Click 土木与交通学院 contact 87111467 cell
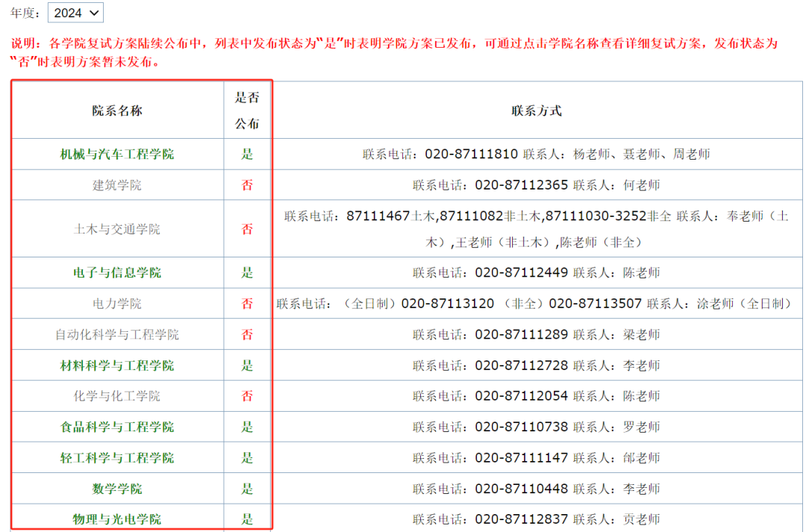Image resolution: width=806 pixels, height=532 pixels. (x=537, y=229)
